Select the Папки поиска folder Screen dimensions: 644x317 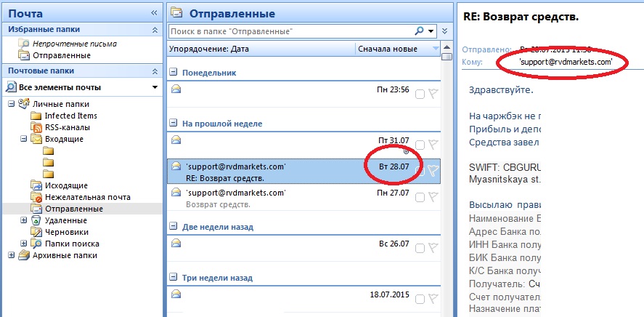click(x=72, y=244)
